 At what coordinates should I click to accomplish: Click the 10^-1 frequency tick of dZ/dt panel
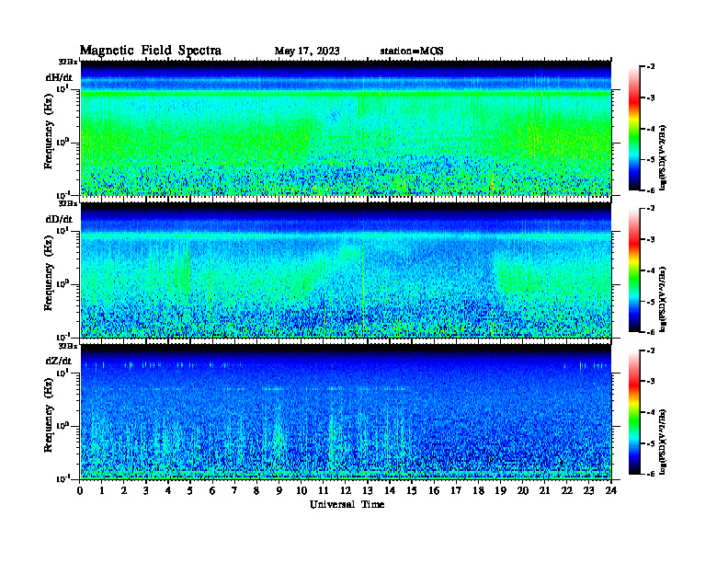[63, 478]
